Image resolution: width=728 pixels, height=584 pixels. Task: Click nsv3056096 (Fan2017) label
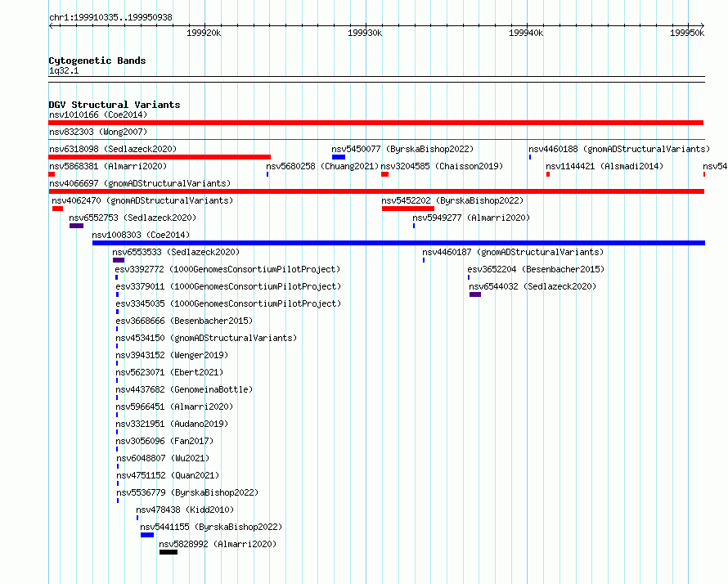click(164, 441)
